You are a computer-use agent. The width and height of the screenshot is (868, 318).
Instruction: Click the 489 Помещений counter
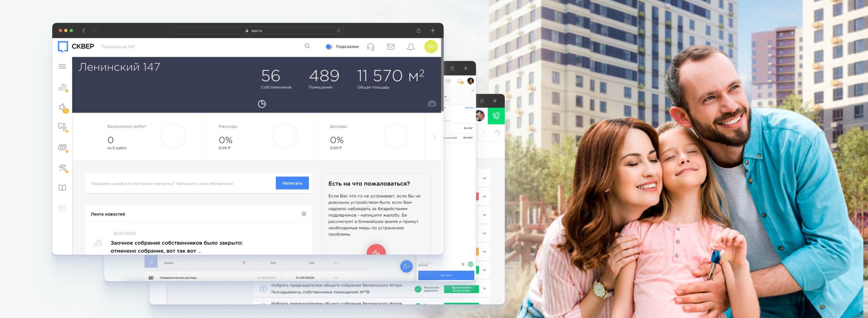click(324, 79)
